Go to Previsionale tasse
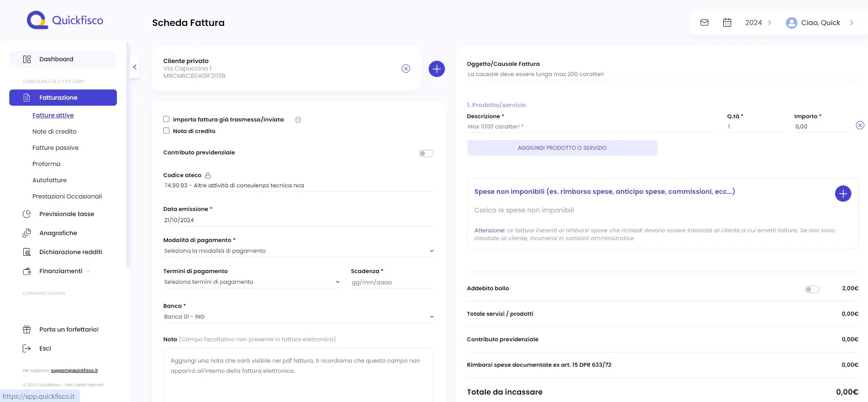The image size is (868, 402). pos(67,214)
